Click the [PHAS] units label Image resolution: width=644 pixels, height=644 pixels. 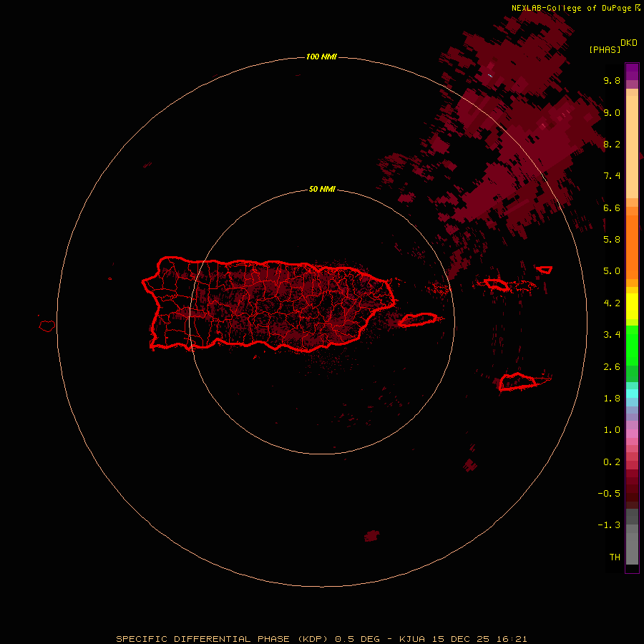click(605, 49)
